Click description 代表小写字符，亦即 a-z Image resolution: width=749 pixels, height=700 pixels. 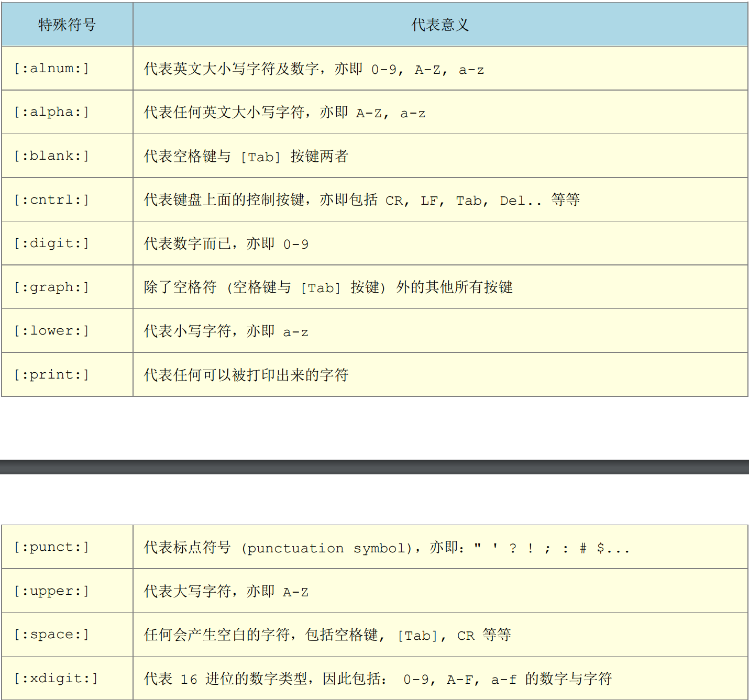click(440, 330)
